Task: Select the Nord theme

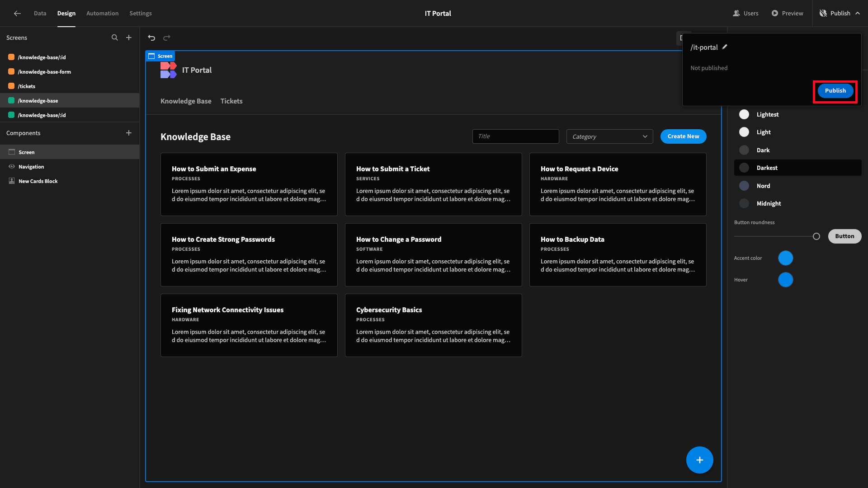Action: click(x=797, y=186)
